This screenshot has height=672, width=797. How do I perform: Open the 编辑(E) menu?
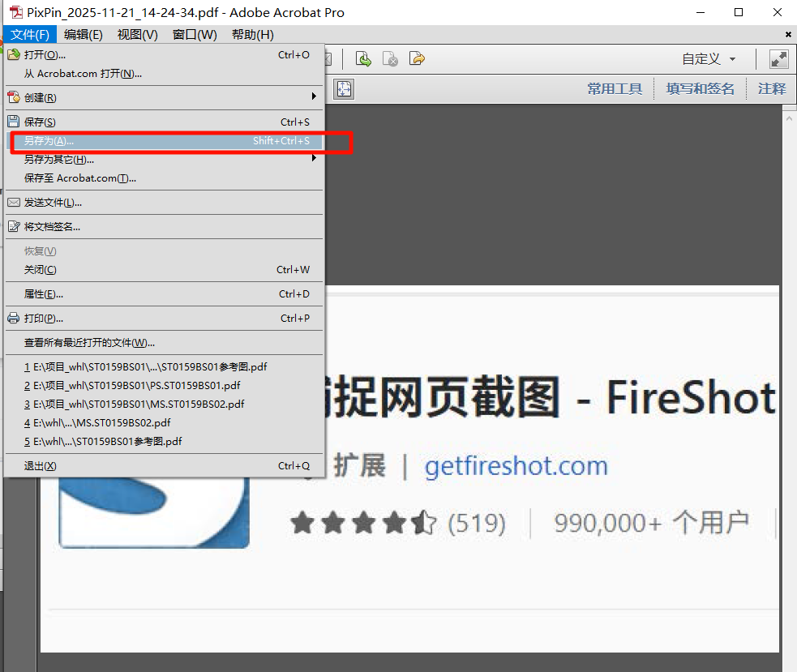(84, 35)
